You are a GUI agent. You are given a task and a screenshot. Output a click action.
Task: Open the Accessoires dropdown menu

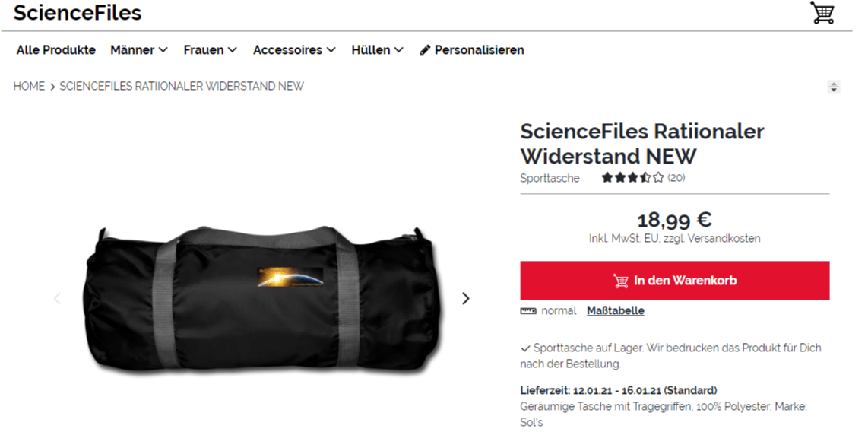tap(294, 50)
